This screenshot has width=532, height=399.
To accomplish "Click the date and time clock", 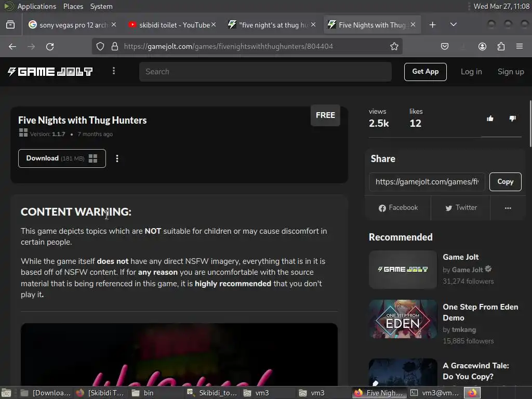I will pyautogui.click(x=501, y=6).
